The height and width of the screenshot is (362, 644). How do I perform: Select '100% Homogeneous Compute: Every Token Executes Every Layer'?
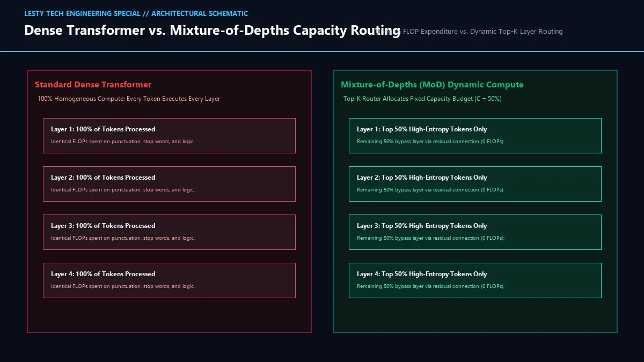pyautogui.click(x=129, y=99)
